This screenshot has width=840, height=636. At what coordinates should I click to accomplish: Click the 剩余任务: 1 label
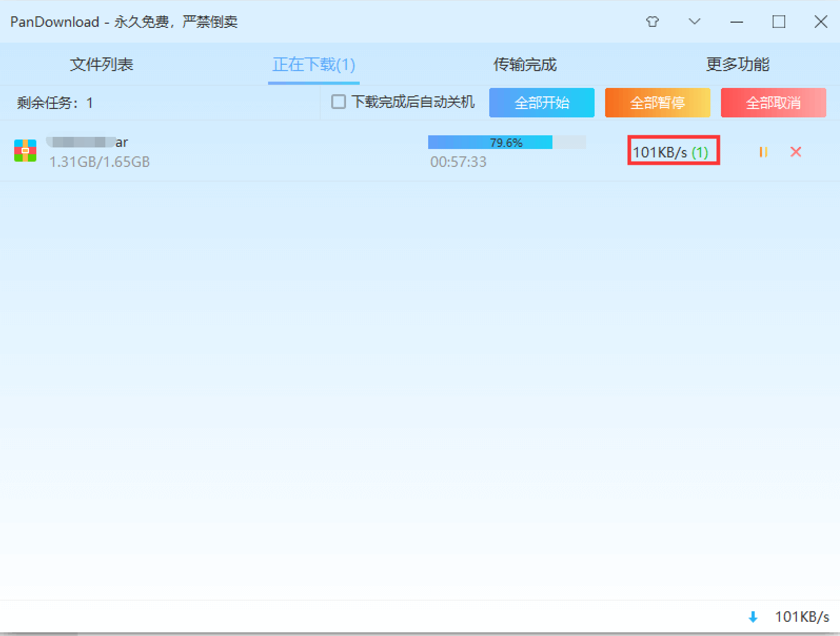55,103
